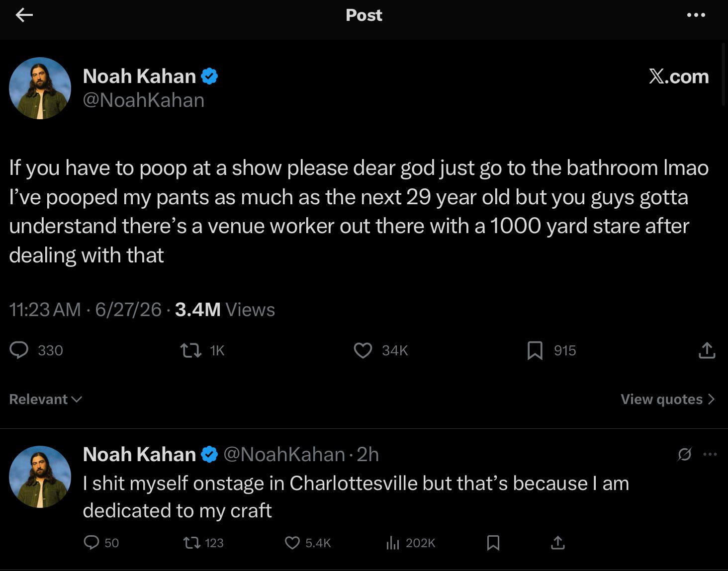This screenshot has width=728, height=571.
Task: Open Noah Kahan's profile picture on main post
Action: click(40, 88)
